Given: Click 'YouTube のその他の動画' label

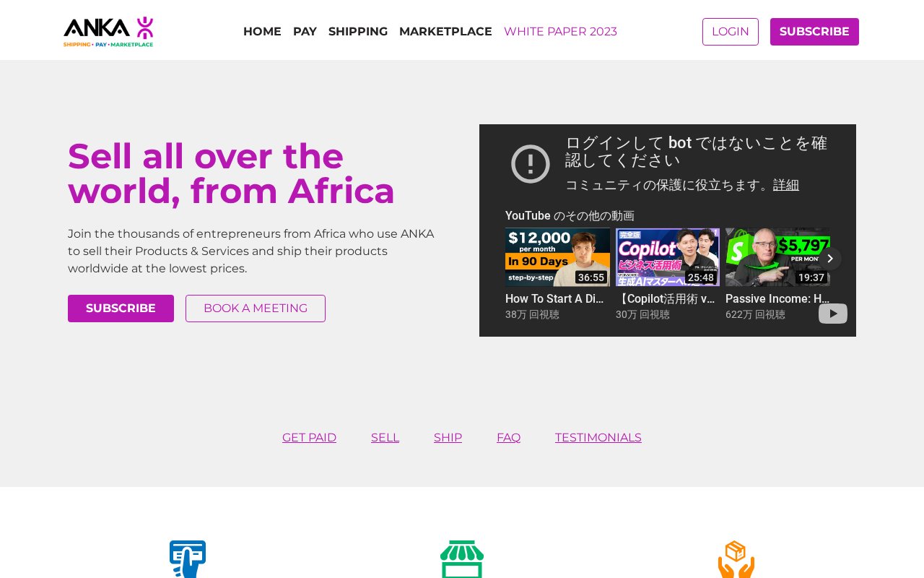Looking at the screenshot, I should pyautogui.click(x=570, y=216).
